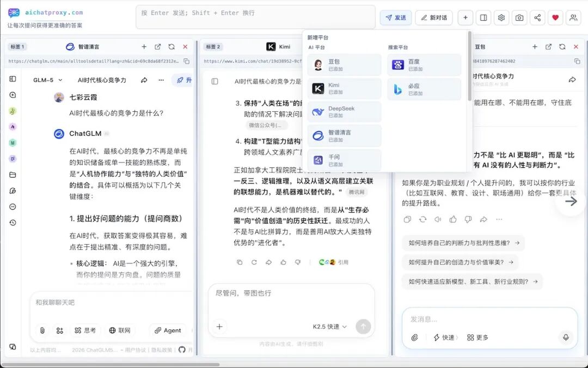The width and height of the screenshot is (588, 368).
Task: Open 用户协议 link in ChatGLM footer
Action: (136, 350)
